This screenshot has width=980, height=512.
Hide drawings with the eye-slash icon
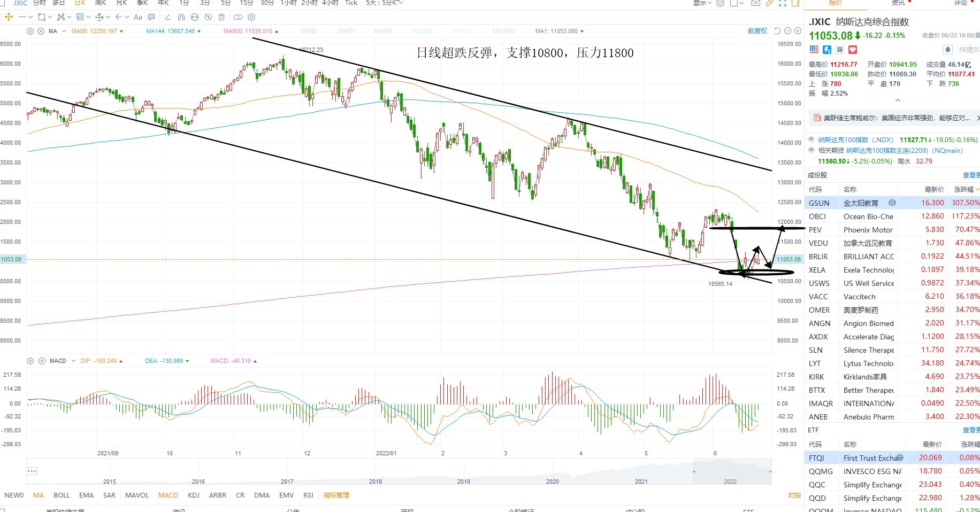click(x=208, y=17)
